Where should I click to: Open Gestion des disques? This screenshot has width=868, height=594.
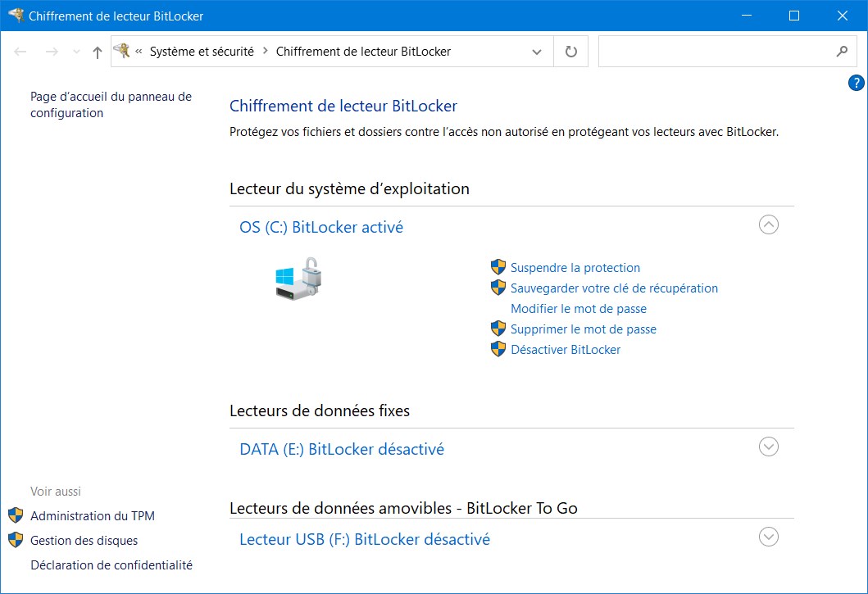point(84,541)
